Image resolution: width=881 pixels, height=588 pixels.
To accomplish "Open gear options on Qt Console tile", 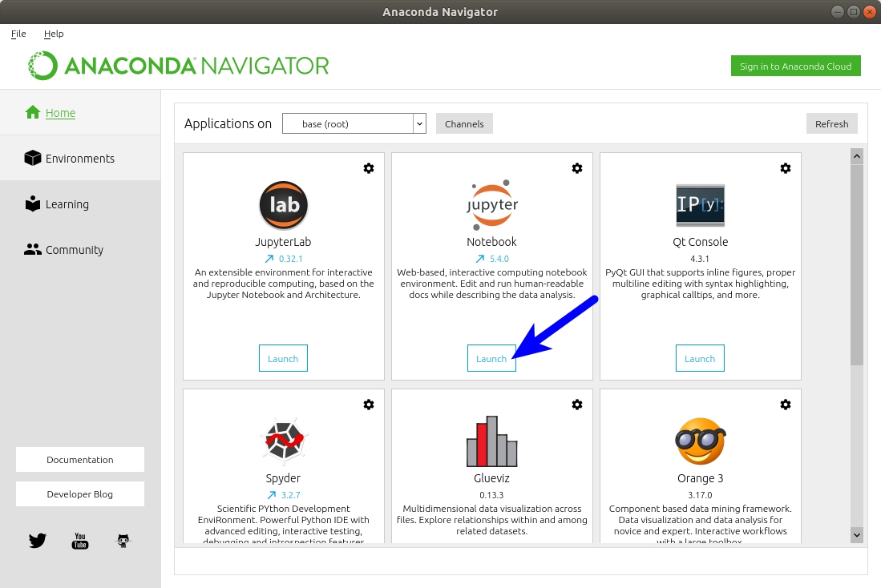I will [x=786, y=168].
